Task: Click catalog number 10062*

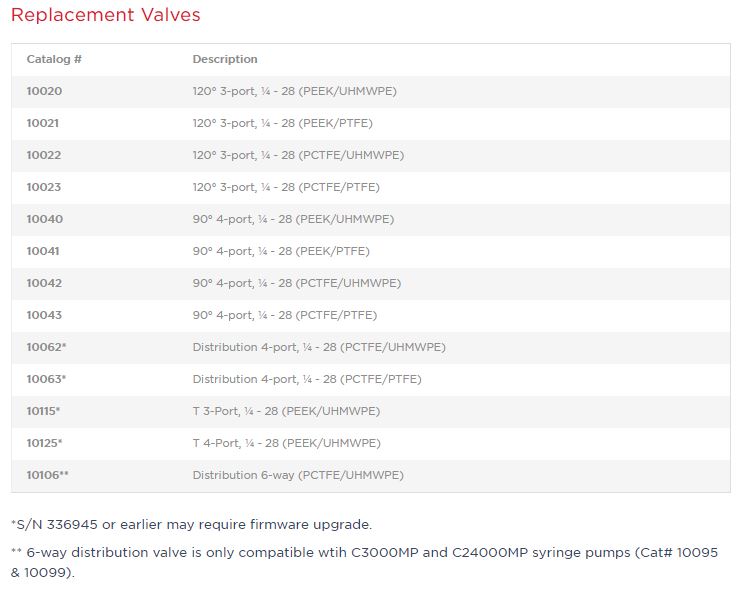Action: click(46, 347)
